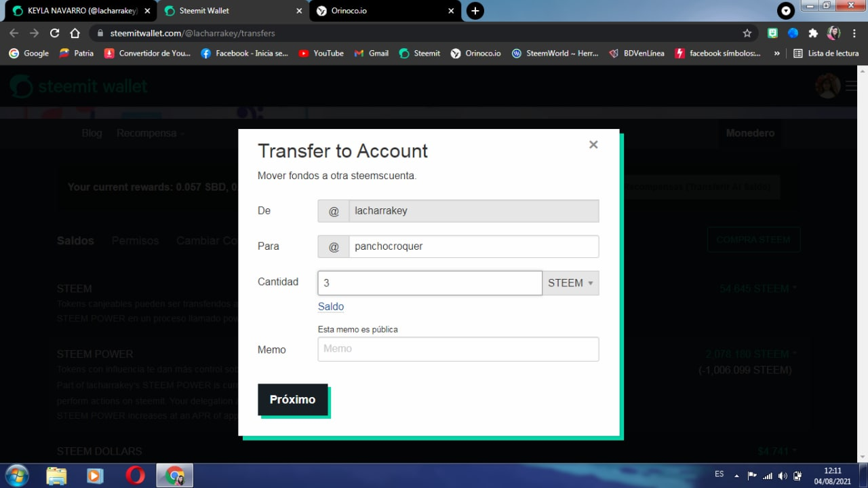Open the hamburger menu beside avatar

click(851, 86)
